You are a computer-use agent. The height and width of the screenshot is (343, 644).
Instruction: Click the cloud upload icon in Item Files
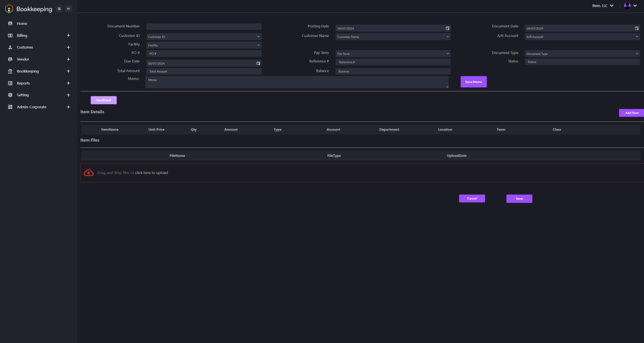(88, 172)
